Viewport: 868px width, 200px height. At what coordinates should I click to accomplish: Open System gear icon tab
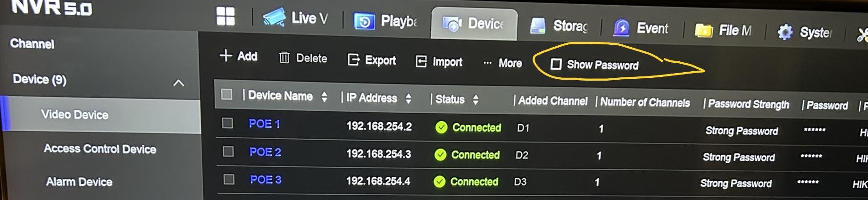pyautogui.click(x=785, y=32)
